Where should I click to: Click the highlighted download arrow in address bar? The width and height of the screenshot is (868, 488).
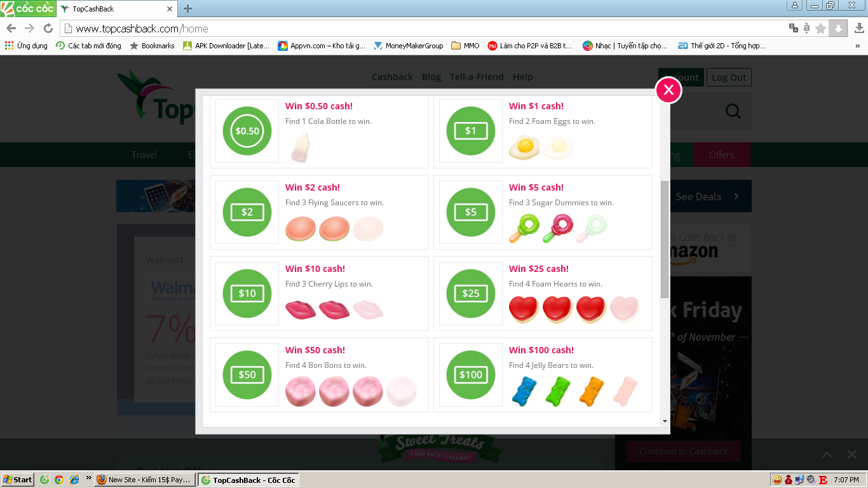(x=838, y=28)
